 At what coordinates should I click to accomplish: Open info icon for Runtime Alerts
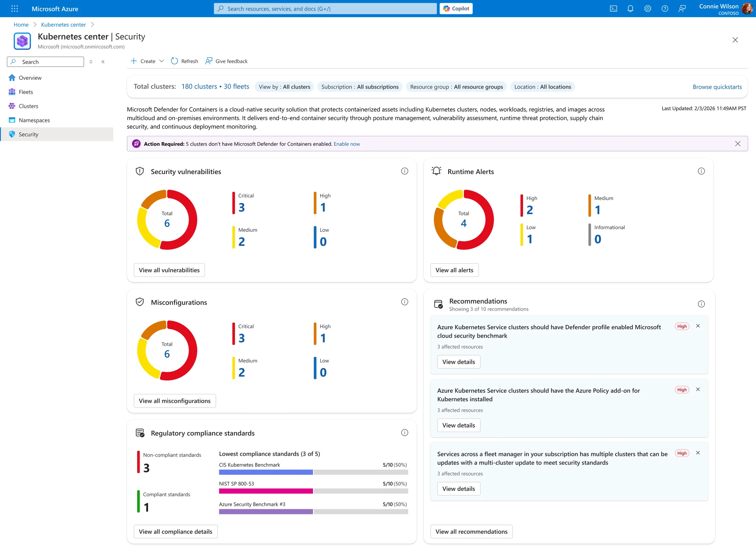[x=701, y=171]
